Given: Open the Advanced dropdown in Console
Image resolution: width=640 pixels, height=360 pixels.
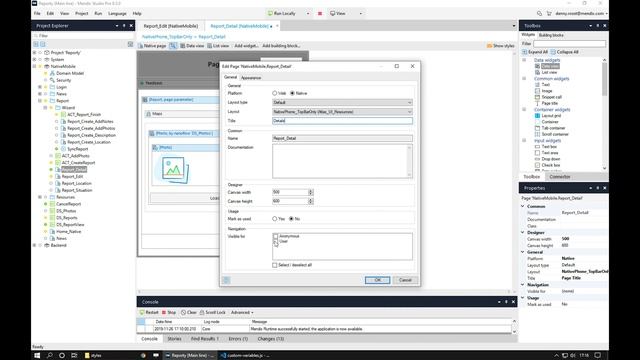Looking at the screenshot, I should coord(242,313).
